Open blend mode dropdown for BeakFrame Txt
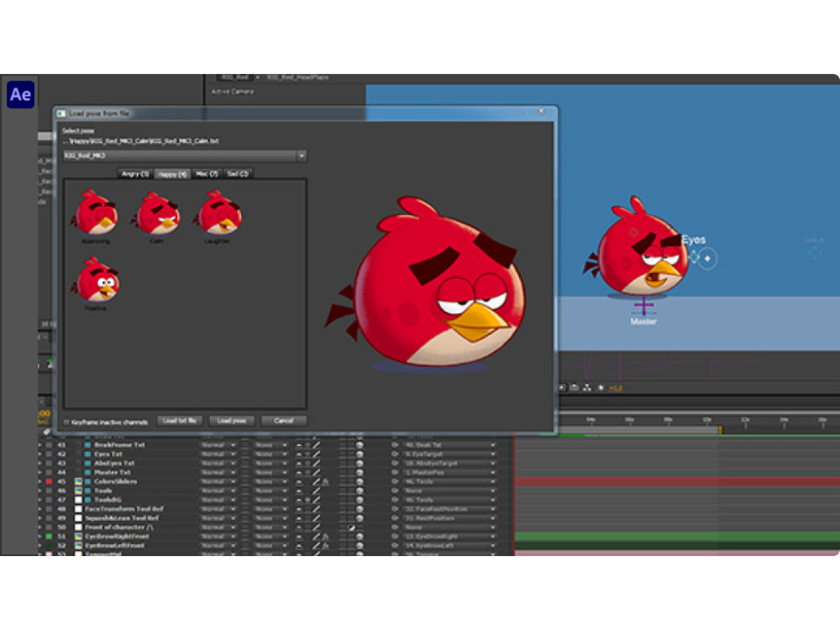840x630 pixels. (x=218, y=445)
